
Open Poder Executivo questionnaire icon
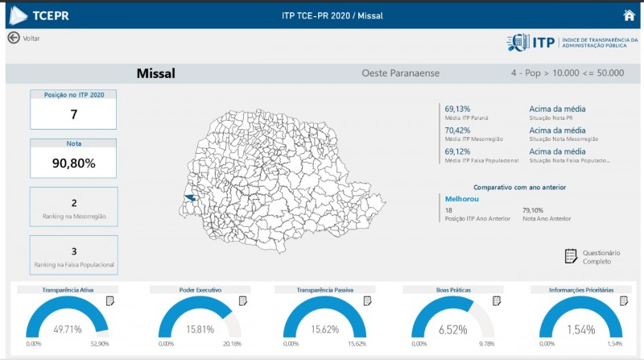pyautogui.click(x=244, y=300)
